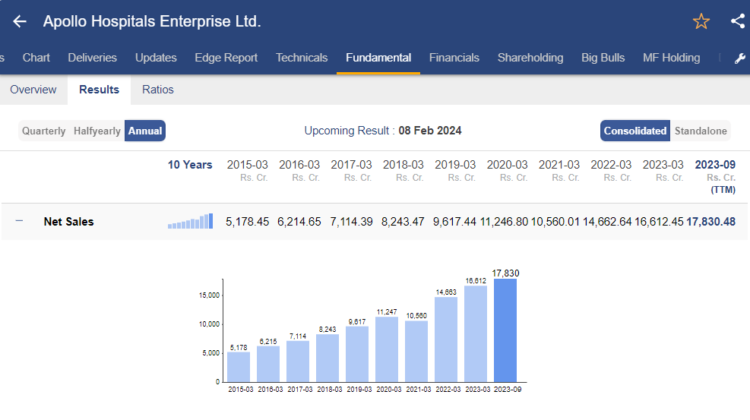Open the Ratios sub-tab
The image size is (750, 420).
point(157,90)
